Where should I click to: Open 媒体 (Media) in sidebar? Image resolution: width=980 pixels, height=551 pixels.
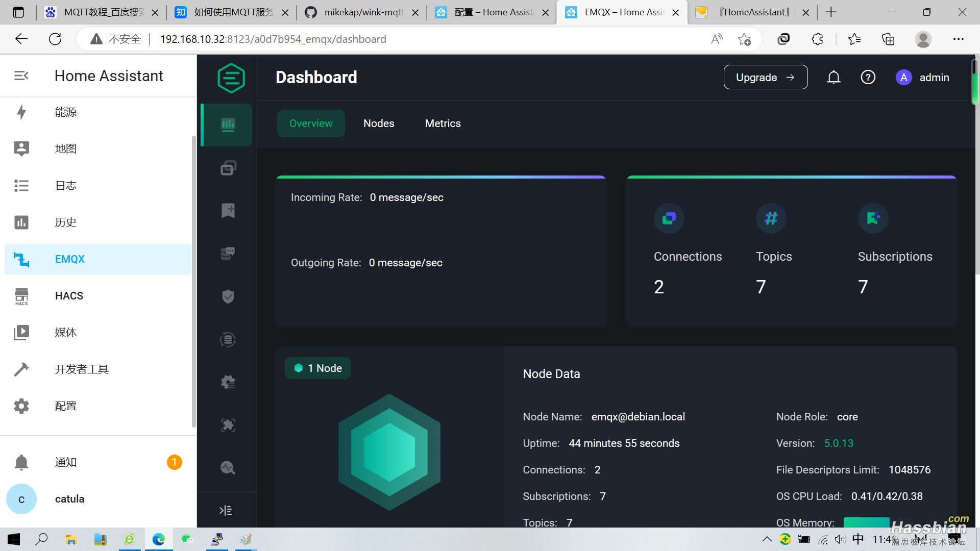[x=97, y=333]
